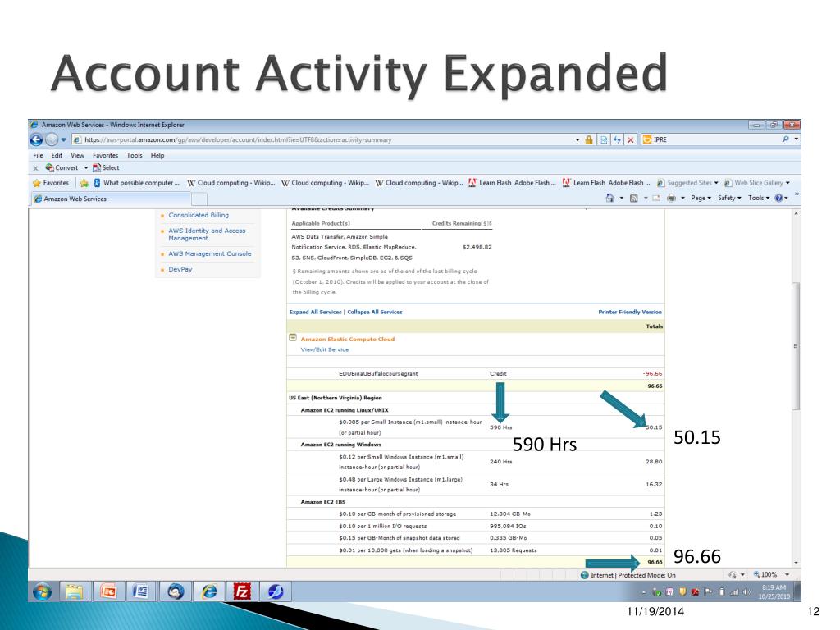
Task: Open a new blank tab
Action: [x=199, y=199]
